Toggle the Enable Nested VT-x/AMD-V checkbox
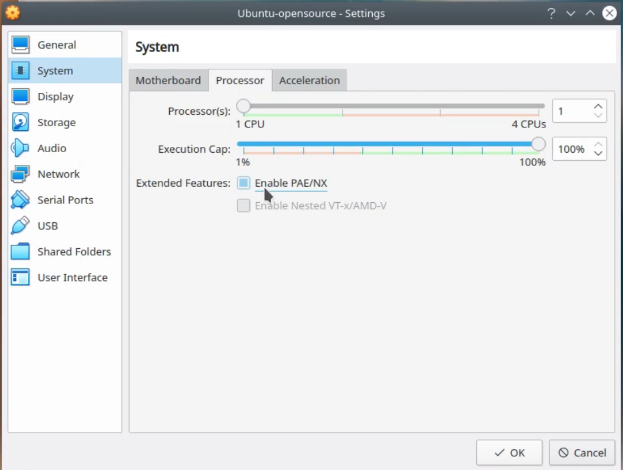 click(x=244, y=205)
